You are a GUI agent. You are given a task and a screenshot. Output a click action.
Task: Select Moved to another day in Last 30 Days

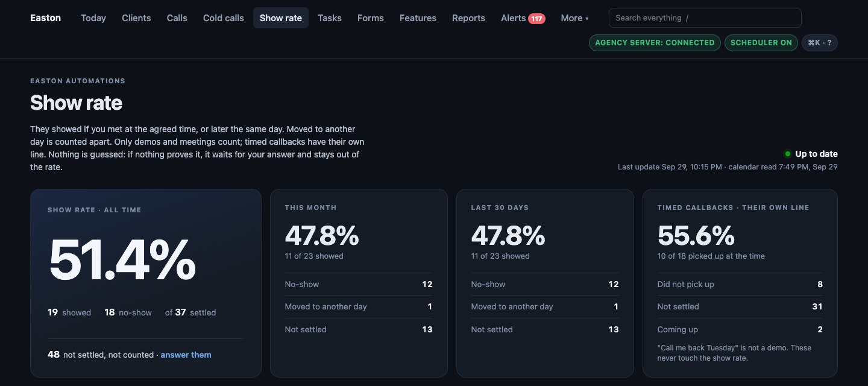545,306
